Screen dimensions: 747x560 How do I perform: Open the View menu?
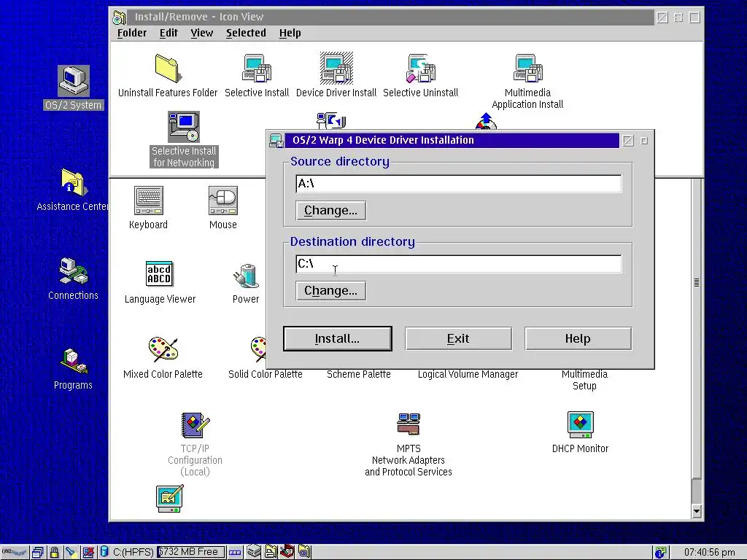[202, 33]
